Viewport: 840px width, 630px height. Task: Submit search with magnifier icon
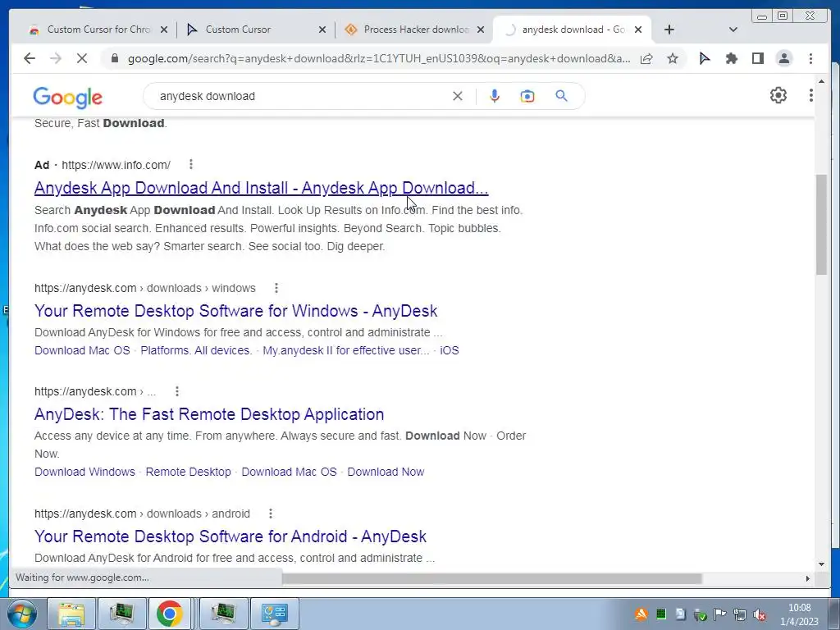click(x=561, y=96)
